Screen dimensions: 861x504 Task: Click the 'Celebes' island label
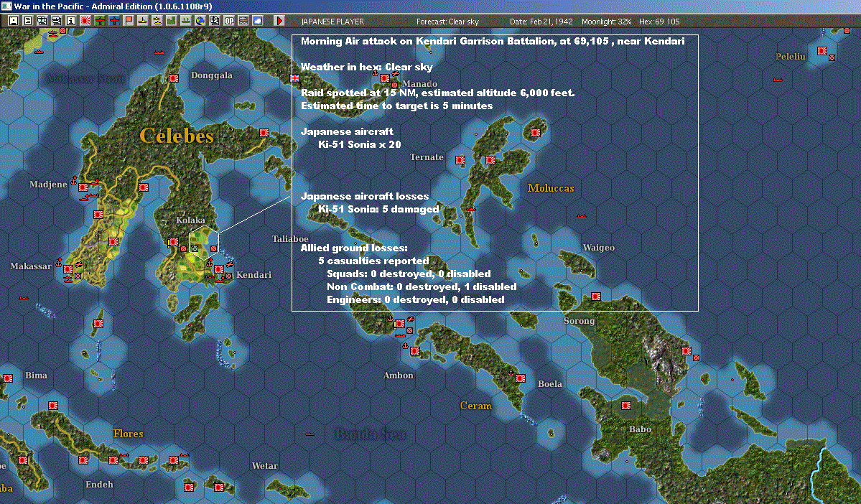(x=176, y=136)
